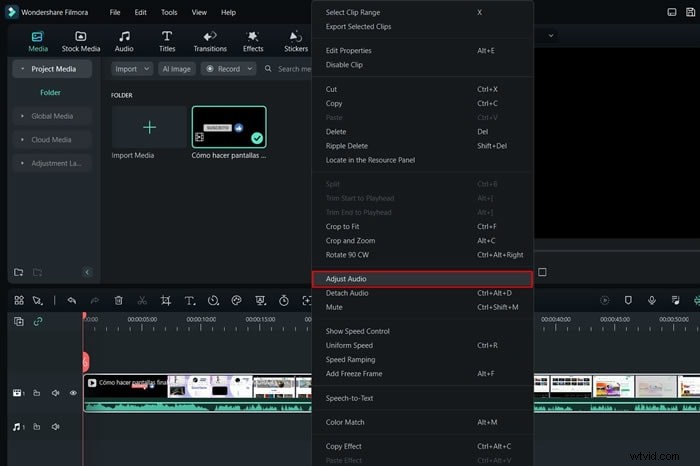
Task: Open the Duration stopwatch icon
Action: coord(283,301)
